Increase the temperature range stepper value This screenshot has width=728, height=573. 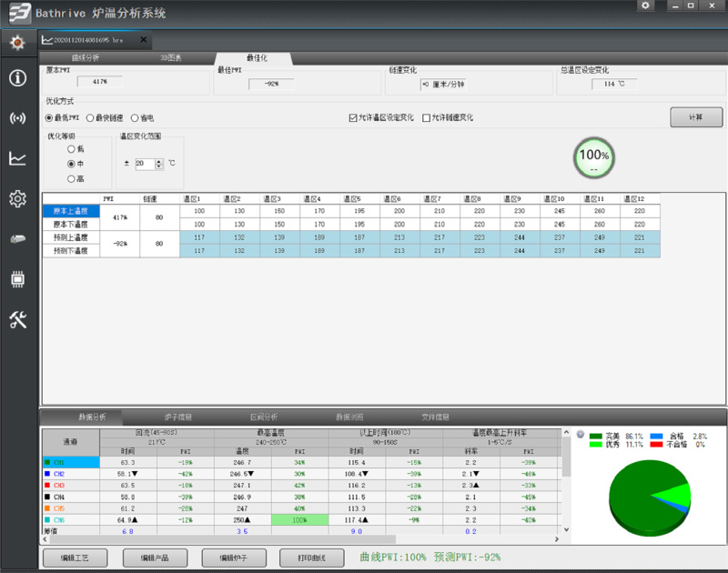[x=159, y=161]
